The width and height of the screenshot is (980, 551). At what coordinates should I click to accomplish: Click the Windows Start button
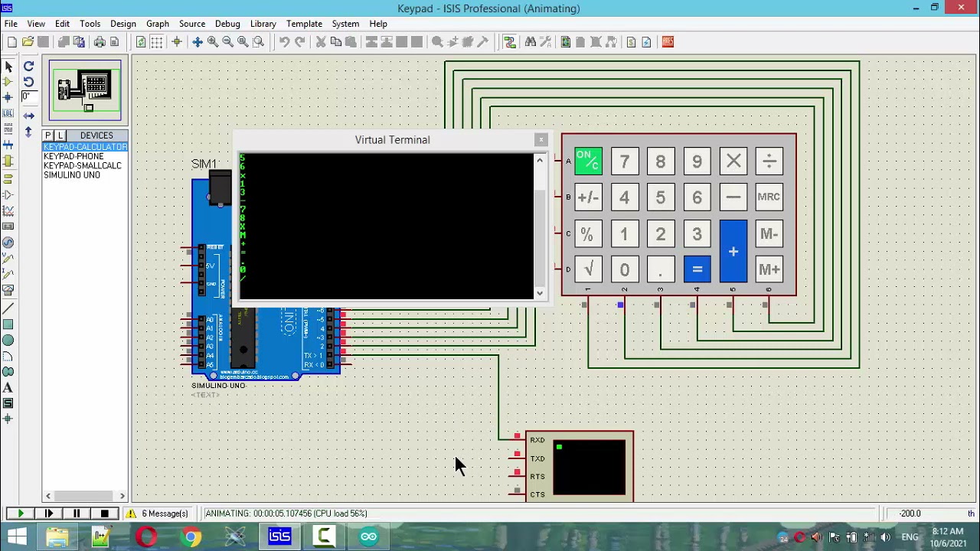(17, 537)
